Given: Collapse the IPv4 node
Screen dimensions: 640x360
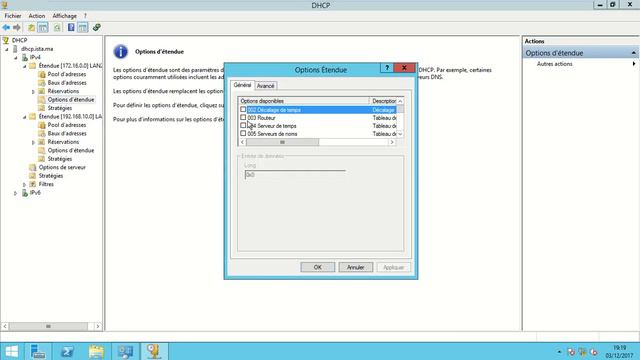Looking at the screenshot, I should click(16, 58).
